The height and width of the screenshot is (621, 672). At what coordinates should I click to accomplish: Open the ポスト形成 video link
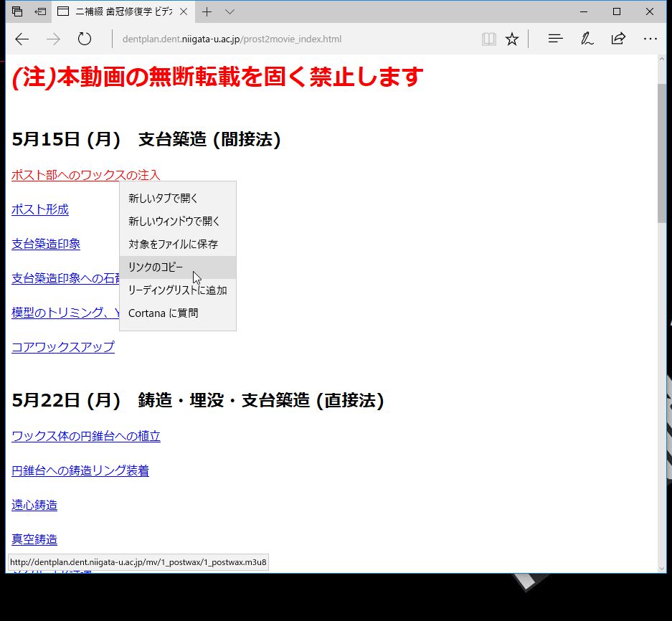click(40, 209)
